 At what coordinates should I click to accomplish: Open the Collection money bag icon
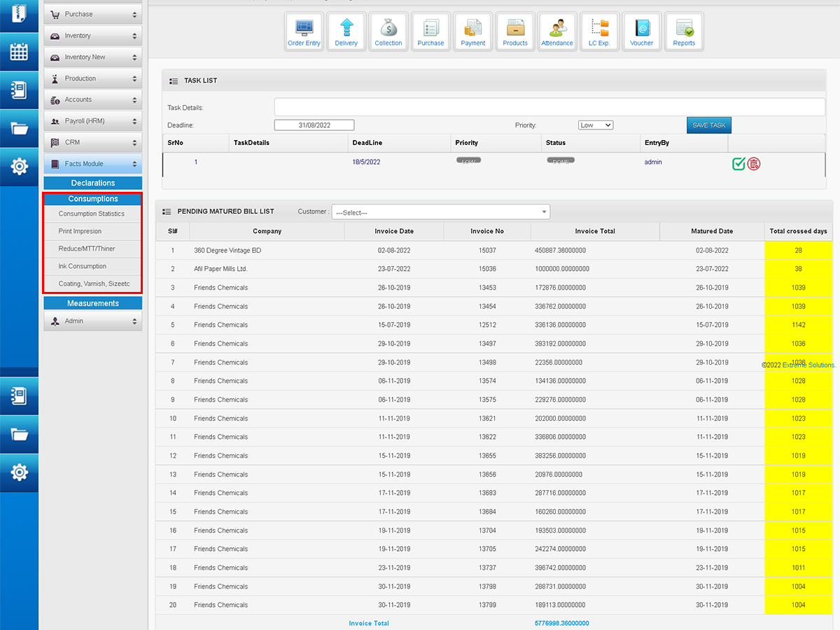point(388,31)
